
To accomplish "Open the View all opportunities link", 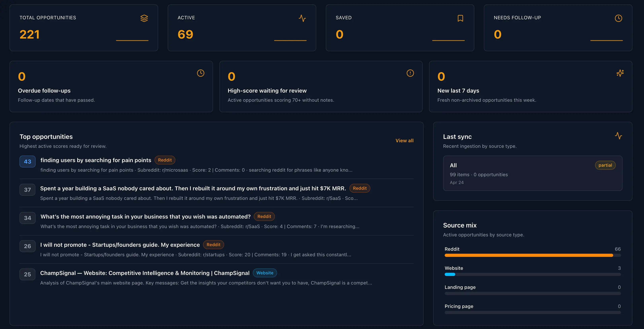I will pos(404,141).
